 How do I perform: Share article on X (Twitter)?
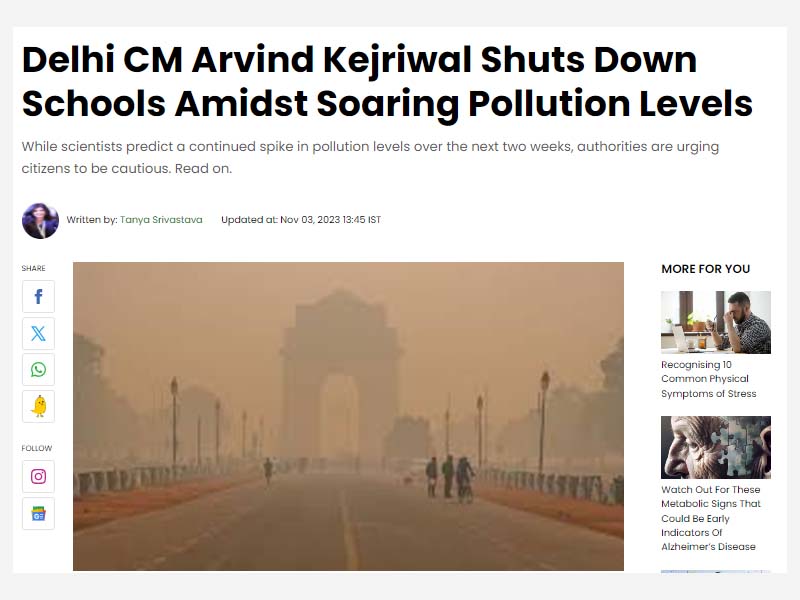38,334
